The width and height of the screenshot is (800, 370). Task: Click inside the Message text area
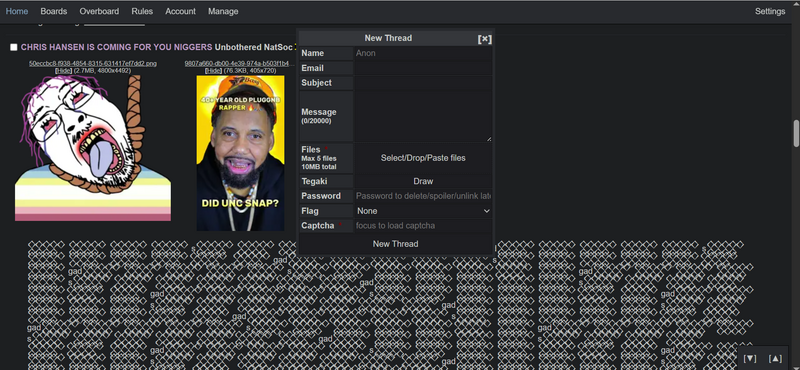(423, 116)
